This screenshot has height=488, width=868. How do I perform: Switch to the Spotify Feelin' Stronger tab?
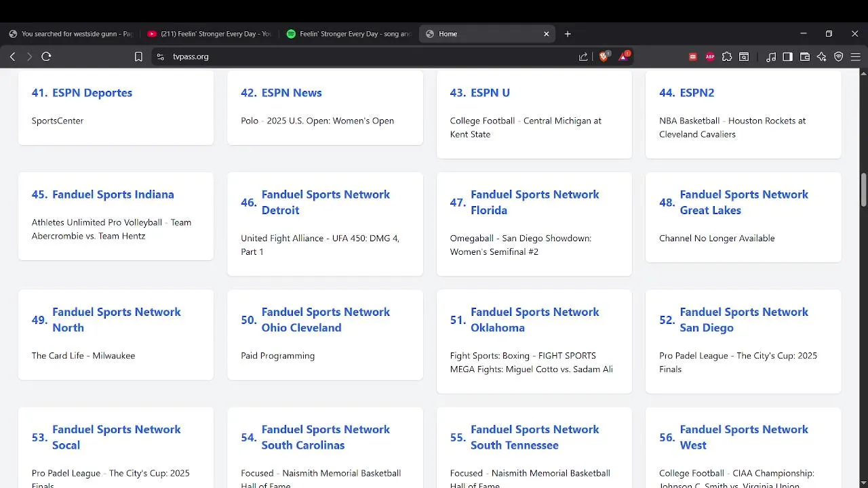pyautogui.click(x=349, y=34)
